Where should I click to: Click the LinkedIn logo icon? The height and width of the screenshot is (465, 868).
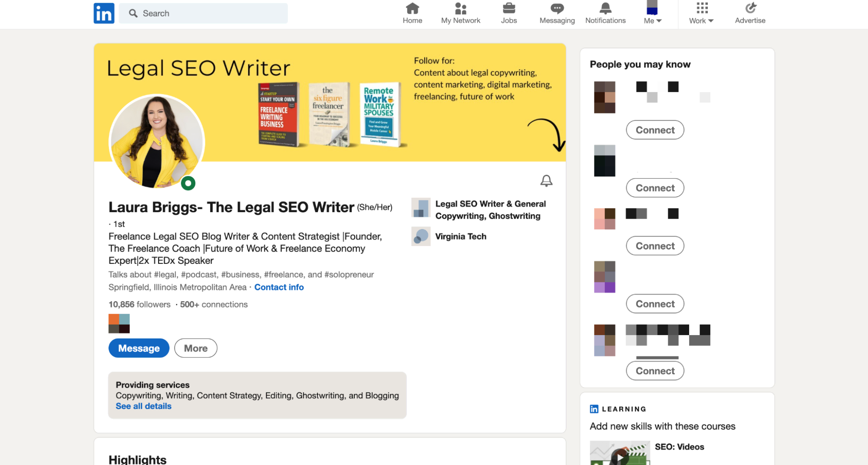pyautogui.click(x=104, y=13)
